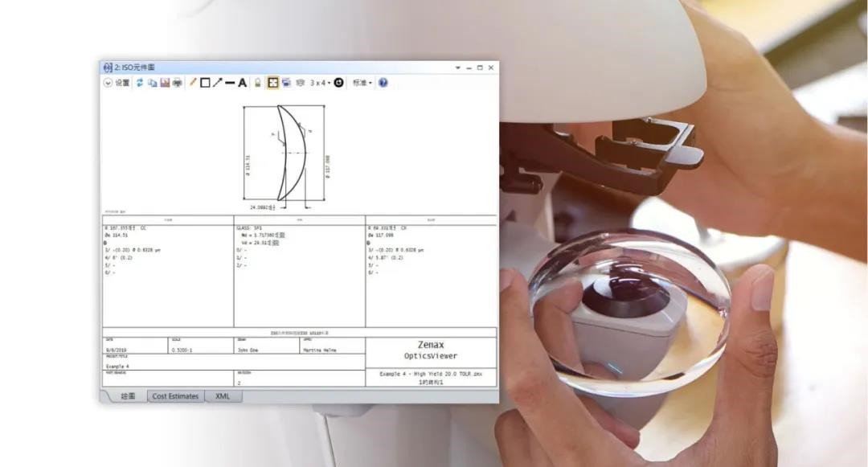Toggle the window lock icon
Viewport: 868px width, 467px height.
tap(258, 83)
